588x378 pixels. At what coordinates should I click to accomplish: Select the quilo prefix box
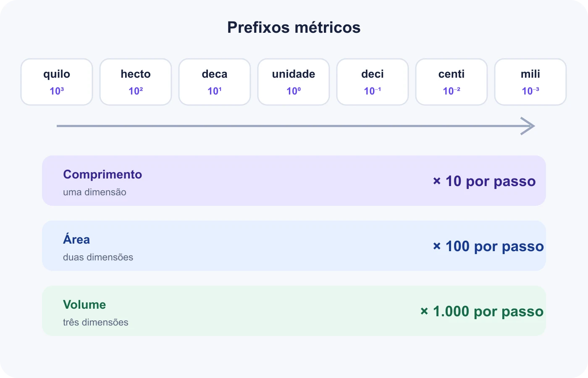[x=57, y=82]
